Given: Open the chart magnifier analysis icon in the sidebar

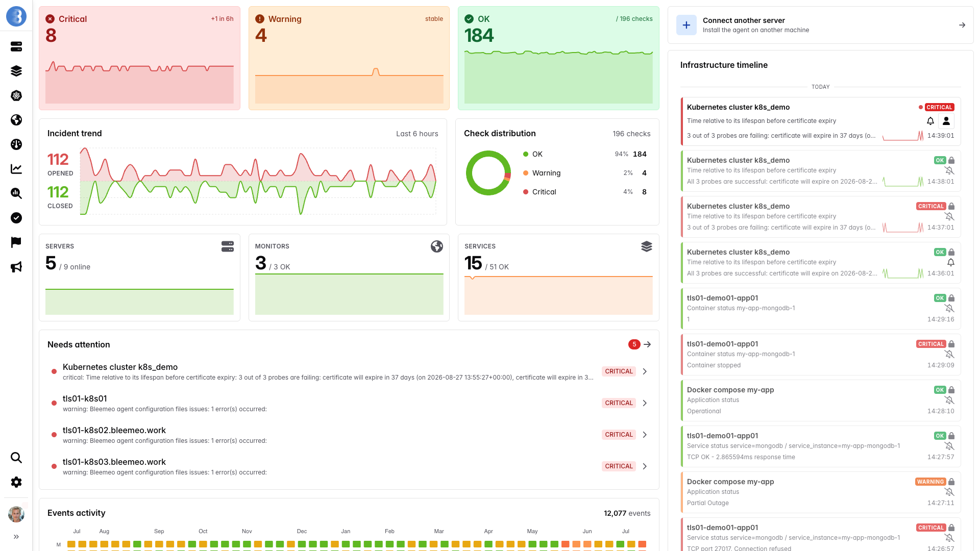Looking at the screenshot, I should [16, 193].
